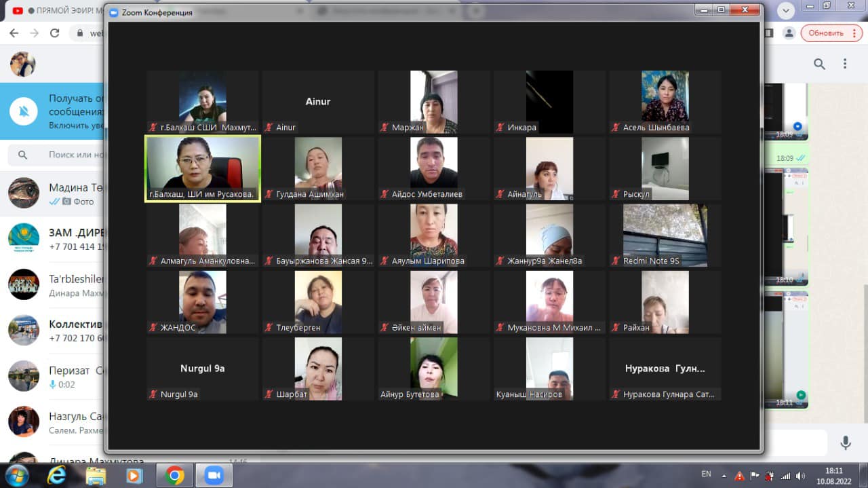The height and width of the screenshot is (488, 868).
Task: Select the Асель Шынбаева video tile
Action: click(665, 101)
